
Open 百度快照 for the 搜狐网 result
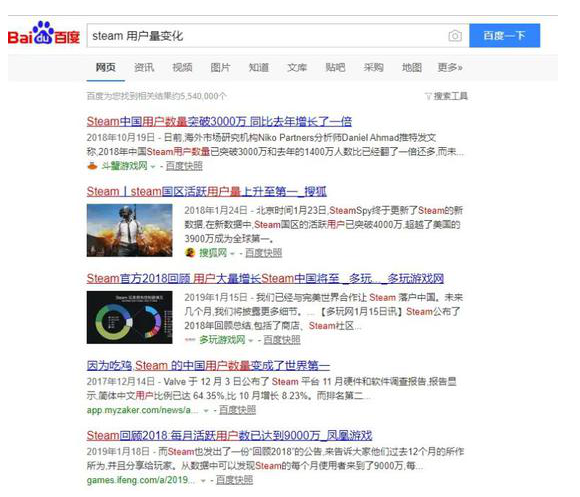(x=263, y=253)
